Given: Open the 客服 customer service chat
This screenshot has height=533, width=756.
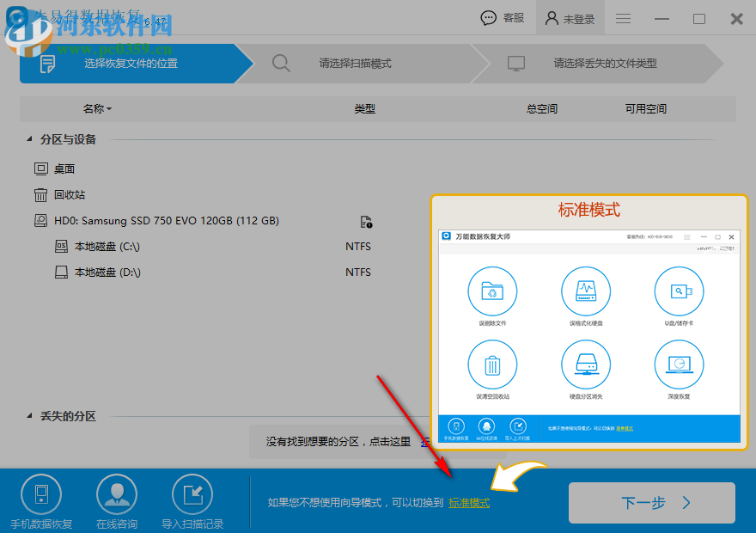Looking at the screenshot, I should click(502, 17).
